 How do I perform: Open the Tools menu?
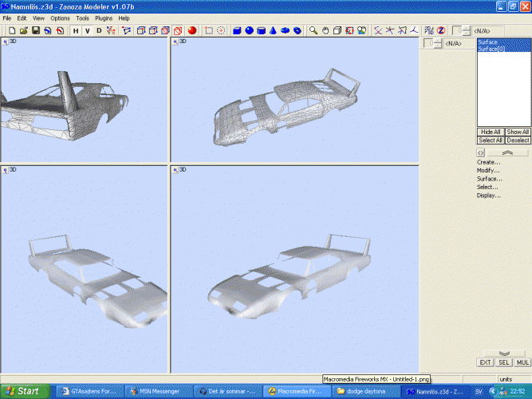[x=83, y=18]
